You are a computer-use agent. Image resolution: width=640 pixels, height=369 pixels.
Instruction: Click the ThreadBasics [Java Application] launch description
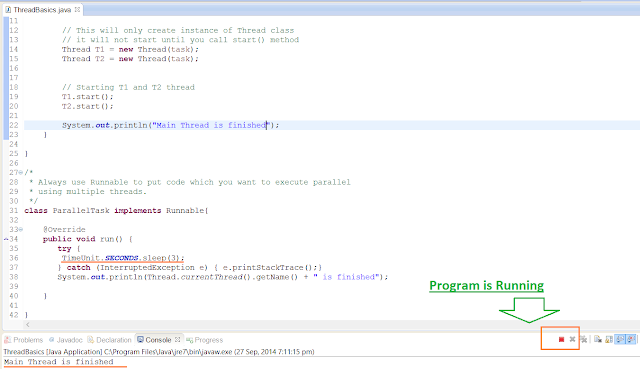(x=159, y=351)
